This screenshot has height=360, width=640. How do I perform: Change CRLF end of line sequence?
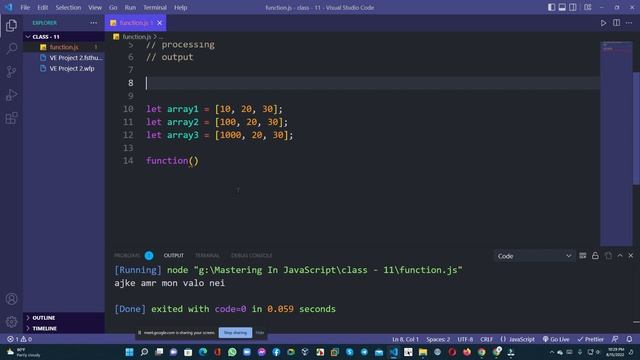pos(486,339)
